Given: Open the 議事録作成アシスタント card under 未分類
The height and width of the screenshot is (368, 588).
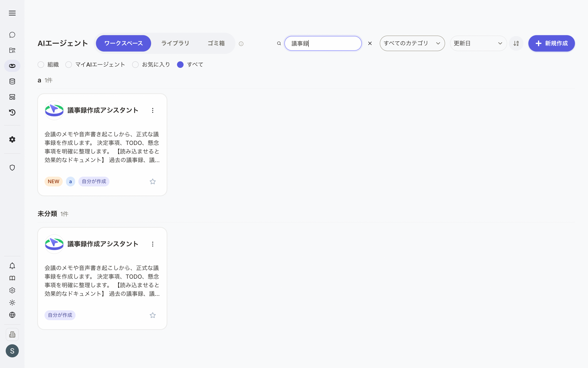Looking at the screenshot, I should 102,278.
